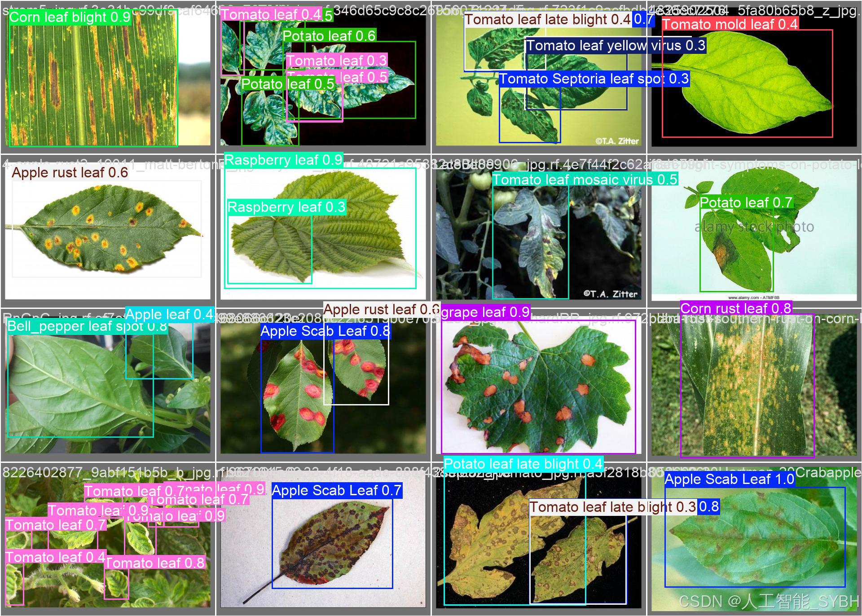862x616 pixels.
Task: Select the Apple Scab Leaf 1.0 label
Action: coord(729,479)
